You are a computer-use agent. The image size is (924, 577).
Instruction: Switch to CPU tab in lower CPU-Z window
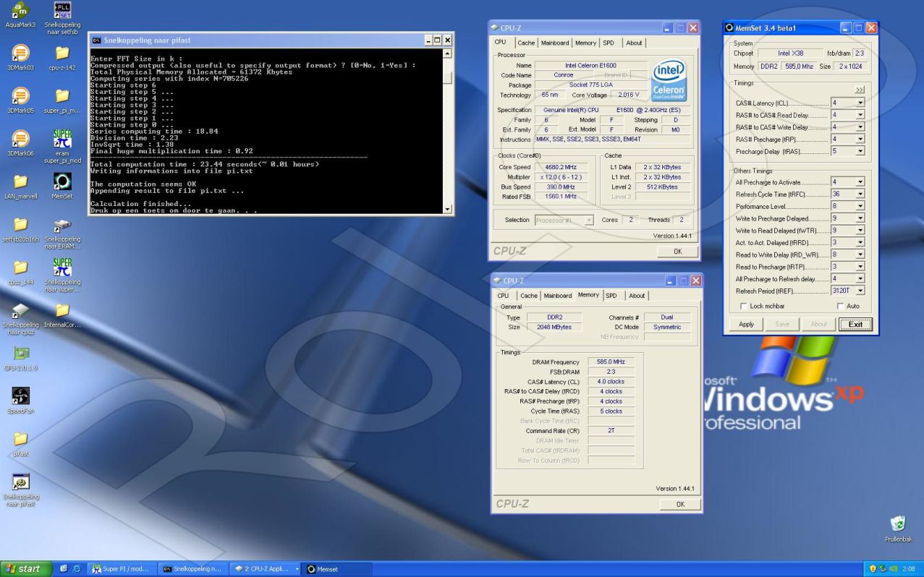[x=502, y=295]
